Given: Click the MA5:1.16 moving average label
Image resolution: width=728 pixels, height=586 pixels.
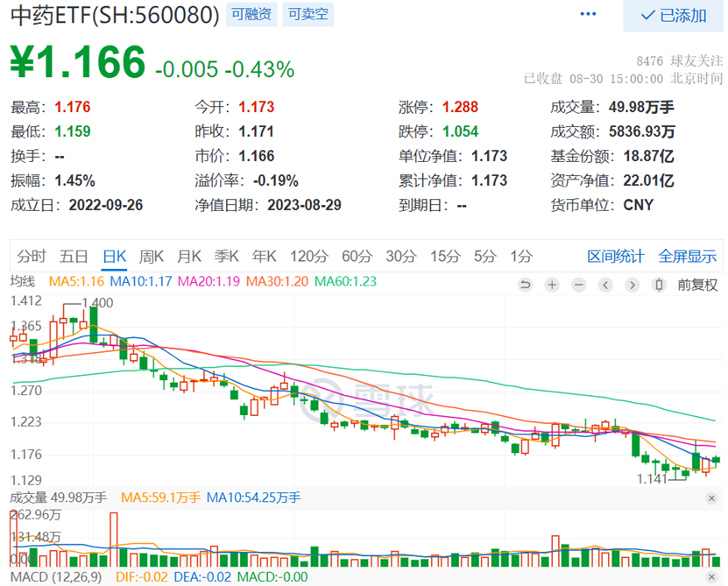Looking at the screenshot, I should pyautogui.click(x=76, y=281).
